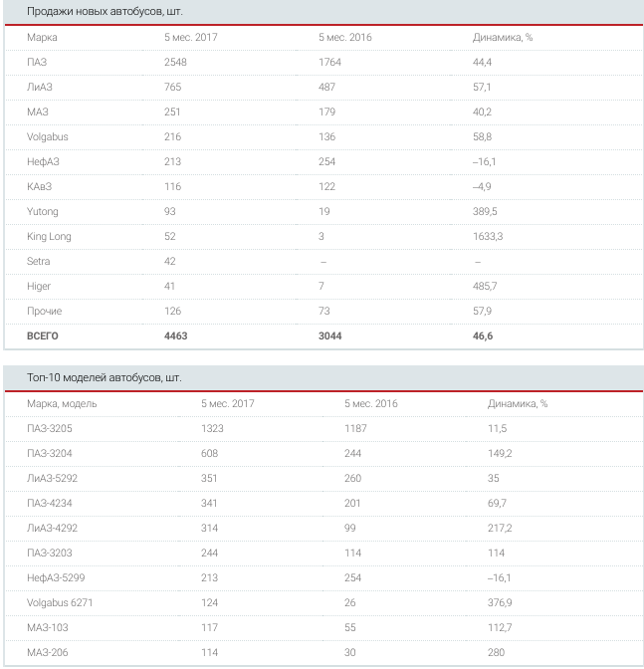Select the МАЗ-206 model cell
644x669 pixels.
click(48, 653)
